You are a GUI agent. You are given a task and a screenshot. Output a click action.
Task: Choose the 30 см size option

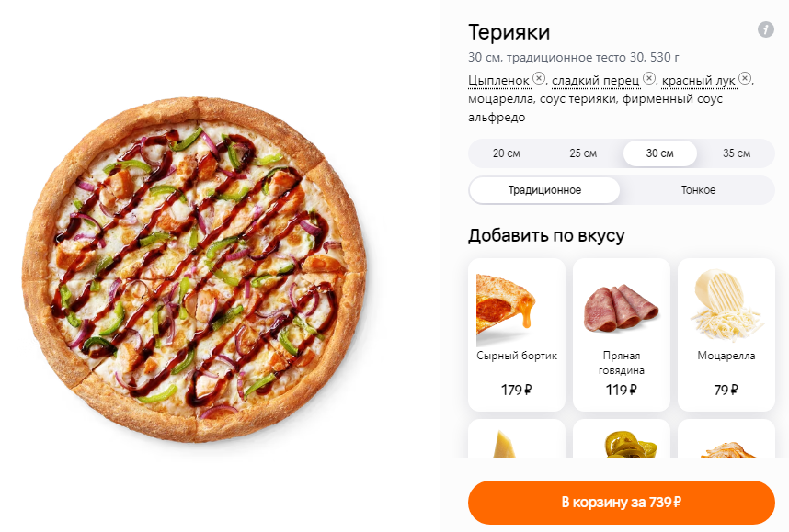660,153
